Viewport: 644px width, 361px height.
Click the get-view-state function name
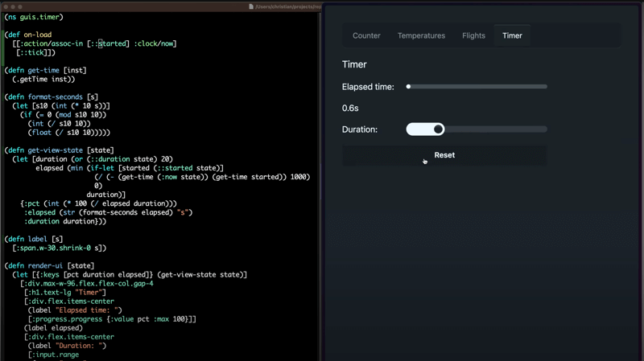(56, 150)
